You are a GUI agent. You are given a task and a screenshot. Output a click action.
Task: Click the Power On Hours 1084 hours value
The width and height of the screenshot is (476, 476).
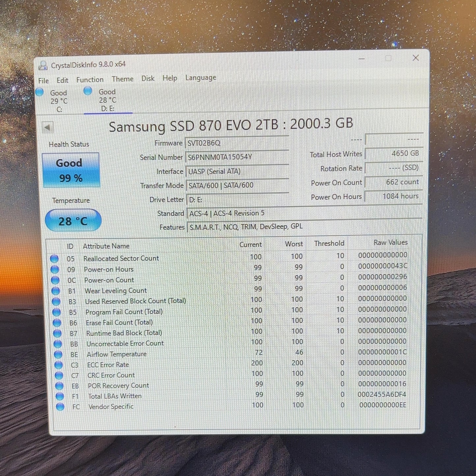(394, 196)
